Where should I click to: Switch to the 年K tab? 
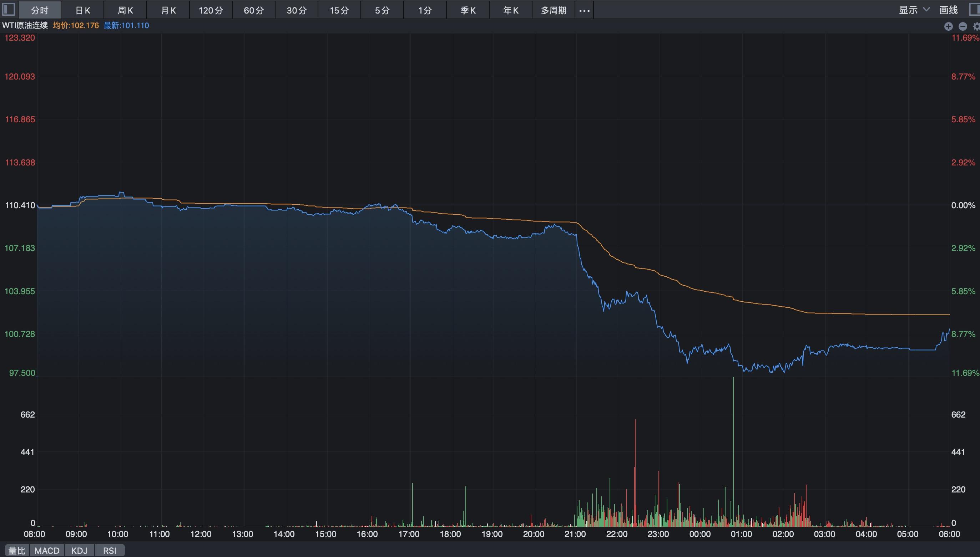[511, 10]
